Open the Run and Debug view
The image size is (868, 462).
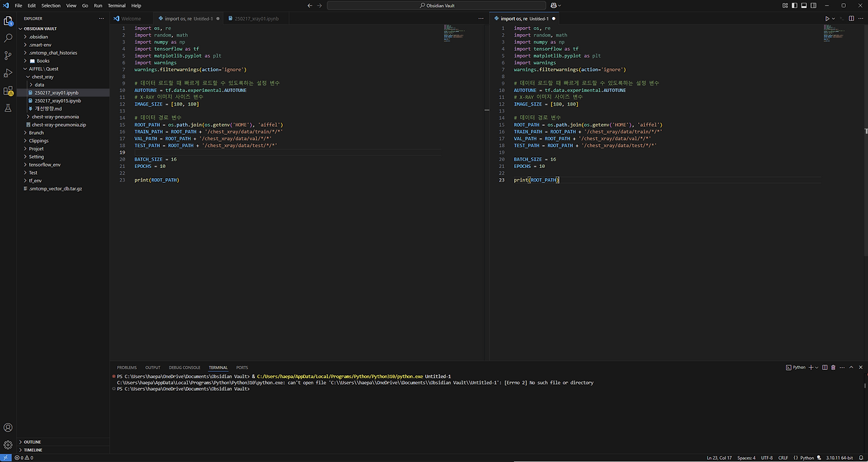(x=8, y=73)
